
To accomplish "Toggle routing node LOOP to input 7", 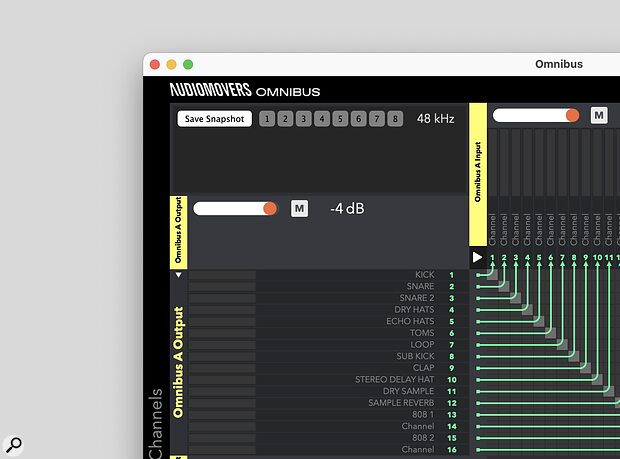I will pos(562,345).
